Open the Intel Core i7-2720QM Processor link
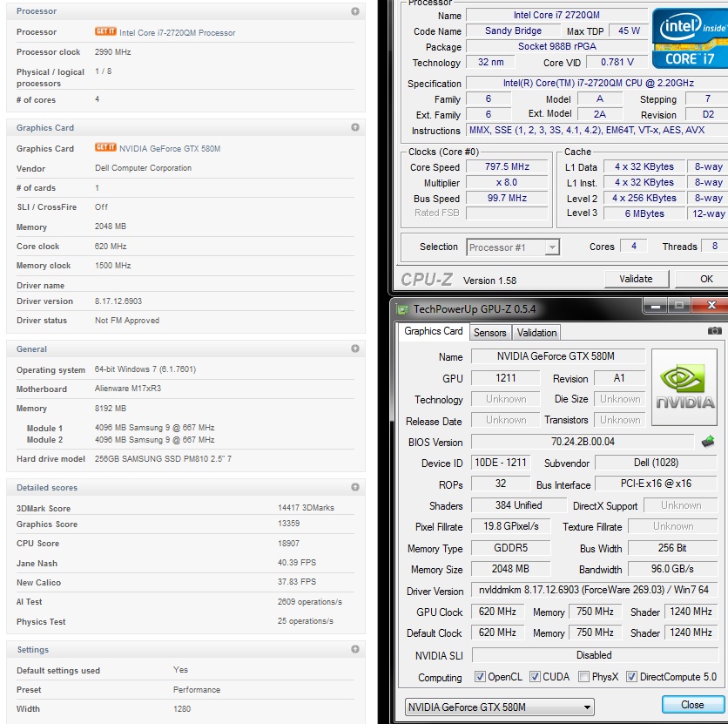 178,32
